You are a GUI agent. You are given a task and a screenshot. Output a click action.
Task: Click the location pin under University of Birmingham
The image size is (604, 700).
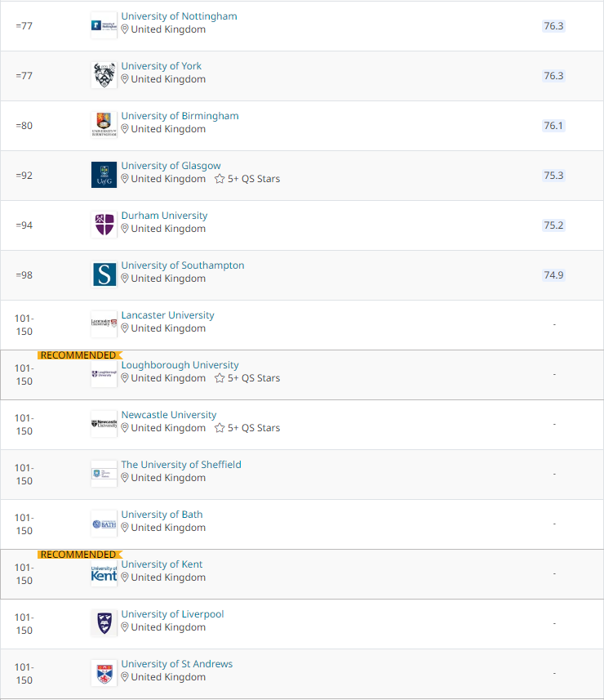click(x=125, y=129)
